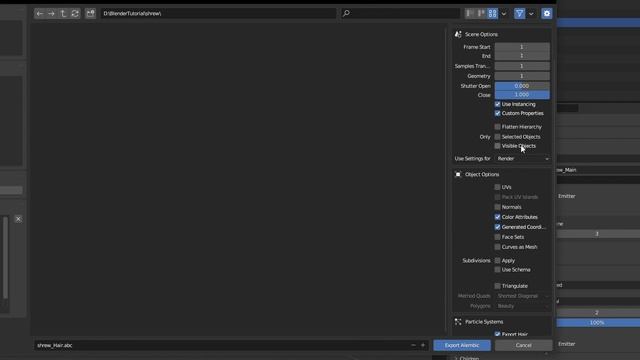Image resolution: width=640 pixels, height=360 pixels.
Task: Edit the shrew_Hair.abc file name field
Action: coord(222,345)
